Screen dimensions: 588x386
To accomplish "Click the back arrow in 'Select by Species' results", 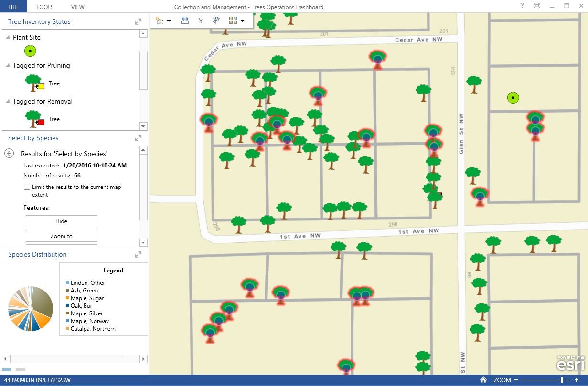I will pos(9,153).
